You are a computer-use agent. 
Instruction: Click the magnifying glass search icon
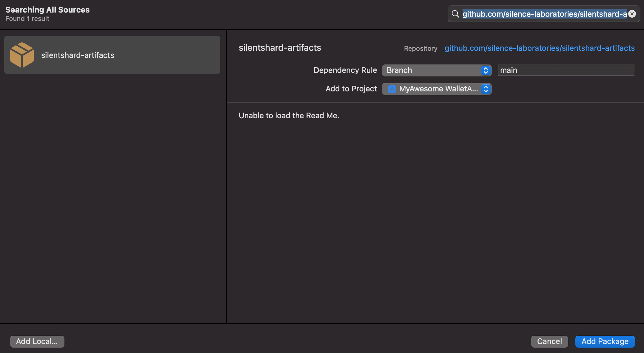pyautogui.click(x=455, y=14)
